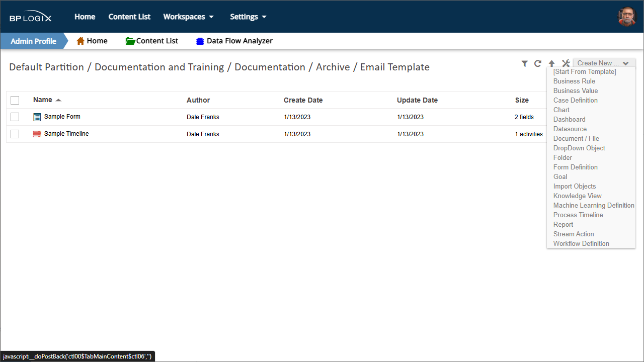Viewport: 644px width, 362px height.
Task: Click the Name sort arrow
Action: (58, 100)
